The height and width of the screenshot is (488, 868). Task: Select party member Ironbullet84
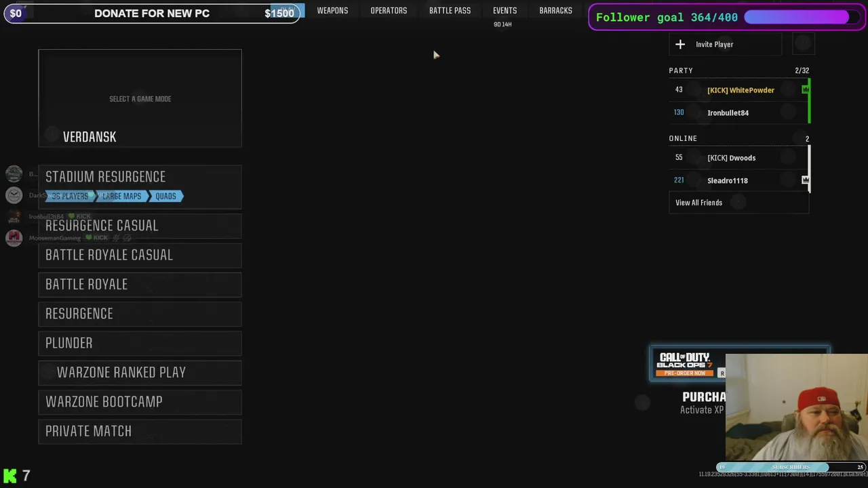(738, 113)
